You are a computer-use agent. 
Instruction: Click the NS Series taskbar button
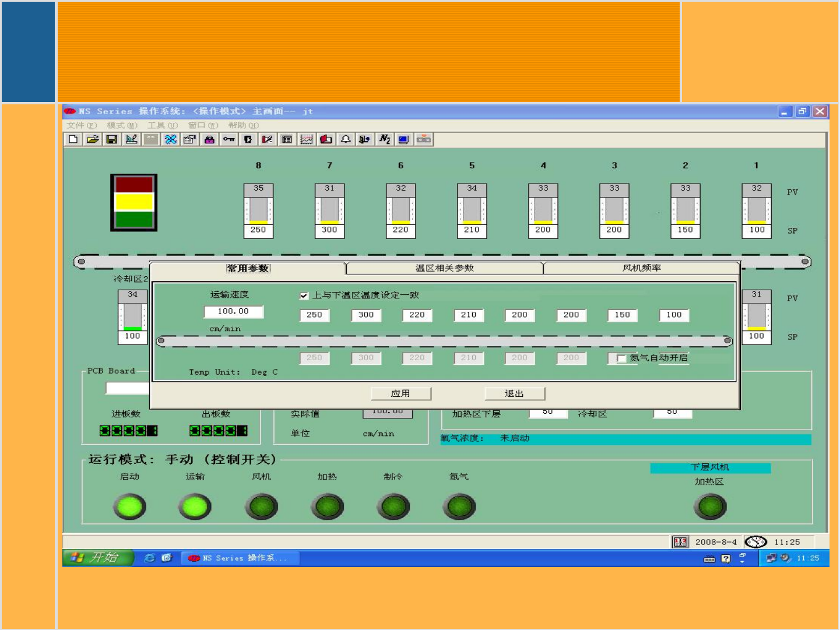240,558
